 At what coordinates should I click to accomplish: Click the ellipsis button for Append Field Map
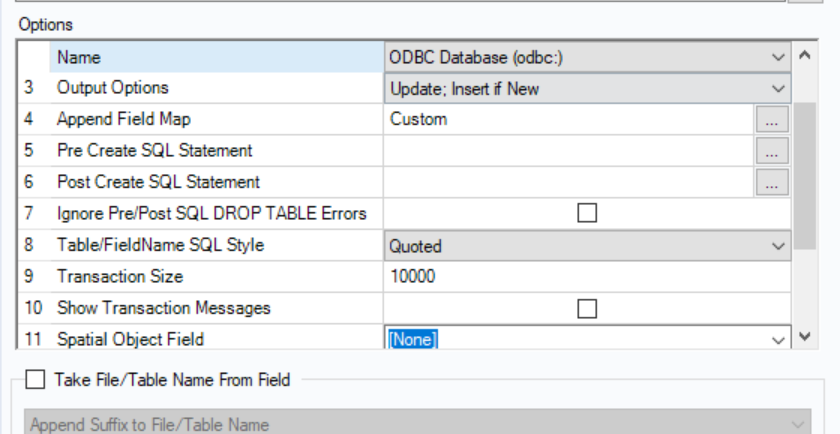pos(772,119)
